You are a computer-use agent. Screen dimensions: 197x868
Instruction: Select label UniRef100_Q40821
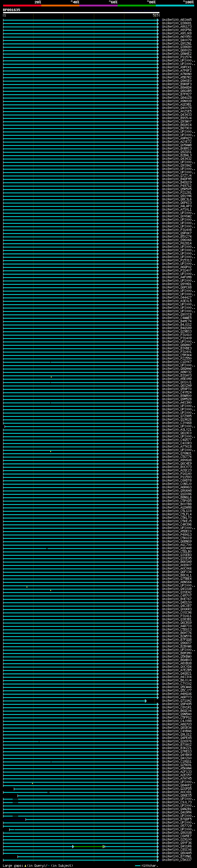176,674
